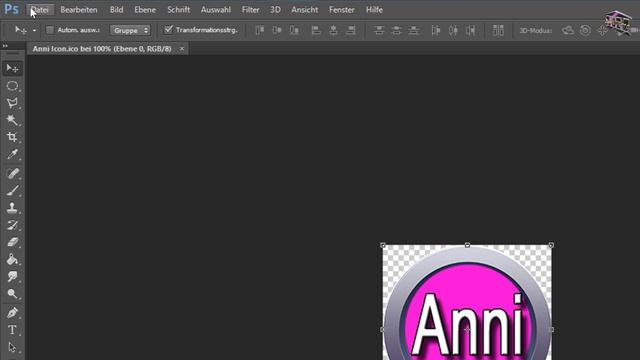Select the Healing Brush tool
The height and width of the screenshot is (360, 640).
click(x=12, y=173)
